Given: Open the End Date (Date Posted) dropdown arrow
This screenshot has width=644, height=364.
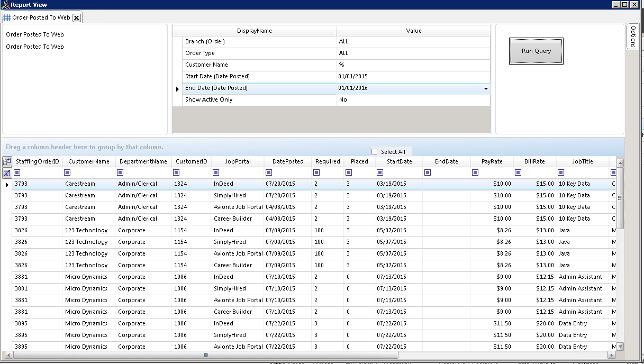Looking at the screenshot, I should 486,88.
